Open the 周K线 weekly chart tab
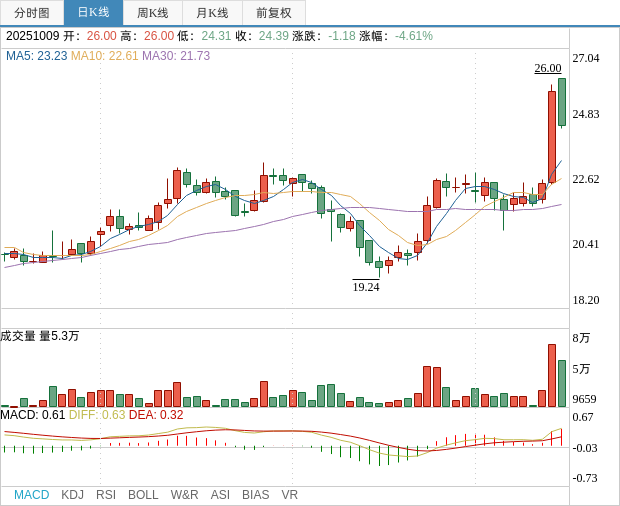 (153, 13)
